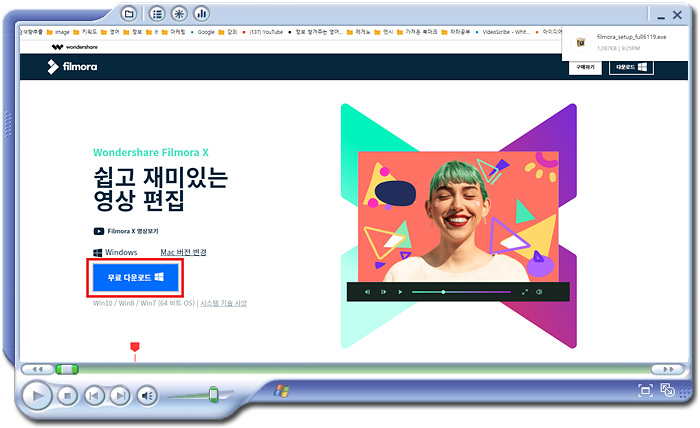The image size is (700, 428).
Task: Open downloaded filmora_setup_full6119.exe file
Action: coord(631,37)
